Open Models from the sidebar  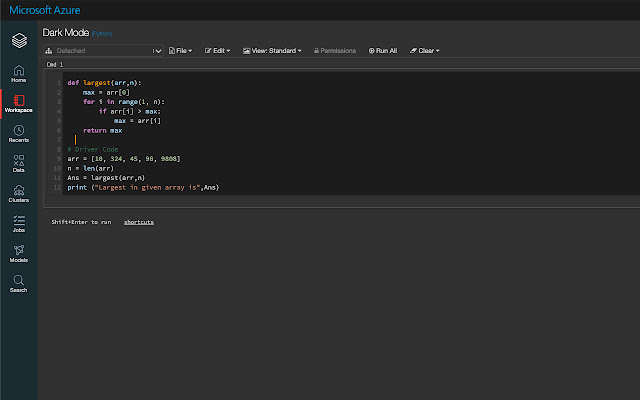(19, 253)
